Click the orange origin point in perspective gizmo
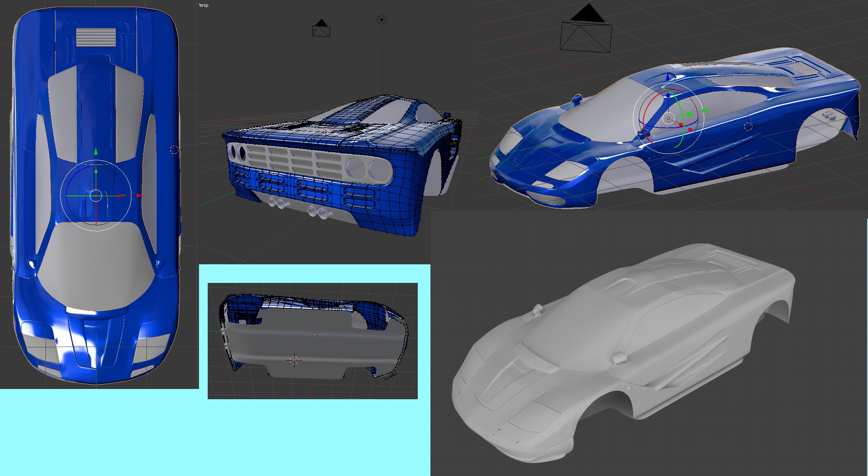The image size is (868, 476). click(669, 118)
